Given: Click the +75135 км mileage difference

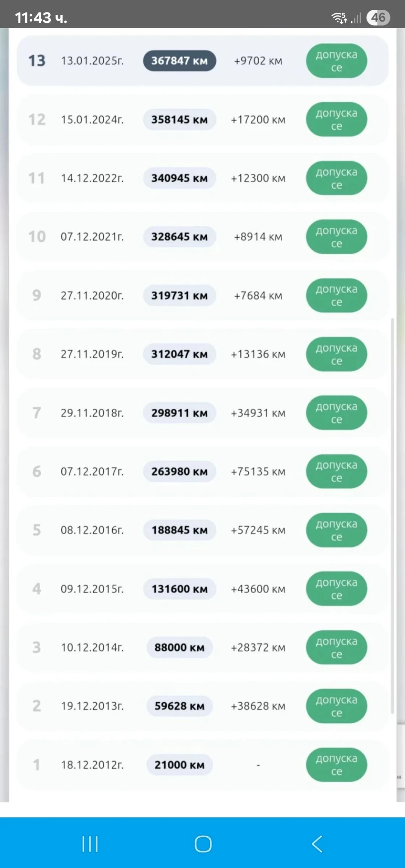Looking at the screenshot, I should pyautogui.click(x=258, y=472).
